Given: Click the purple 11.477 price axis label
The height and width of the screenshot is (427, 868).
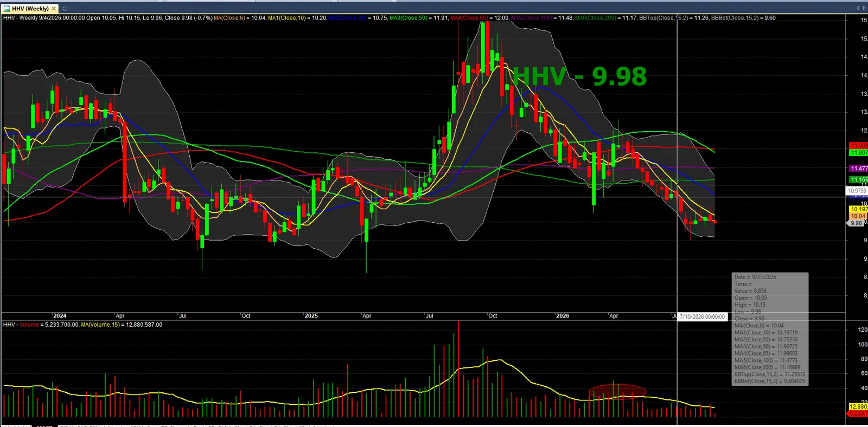Looking at the screenshot, I should 858,169.
